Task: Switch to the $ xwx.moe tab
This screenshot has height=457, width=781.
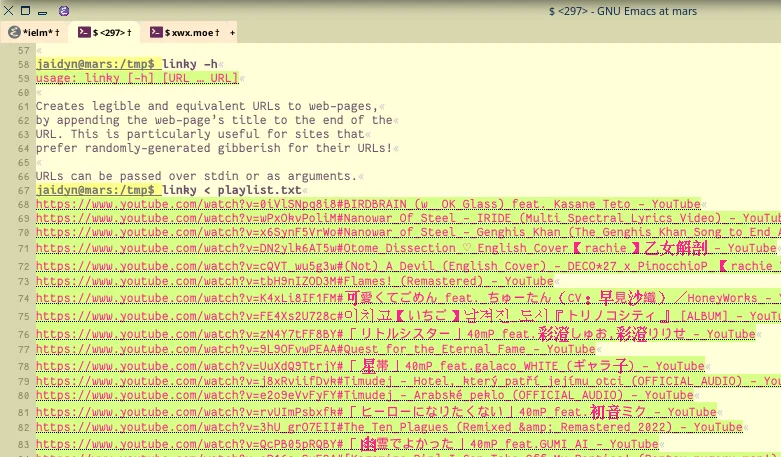Action: [194, 33]
